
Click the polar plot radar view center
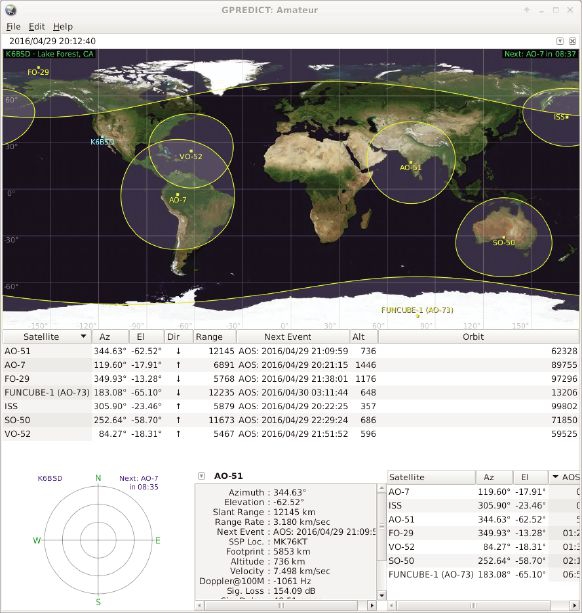coord(98,540)
